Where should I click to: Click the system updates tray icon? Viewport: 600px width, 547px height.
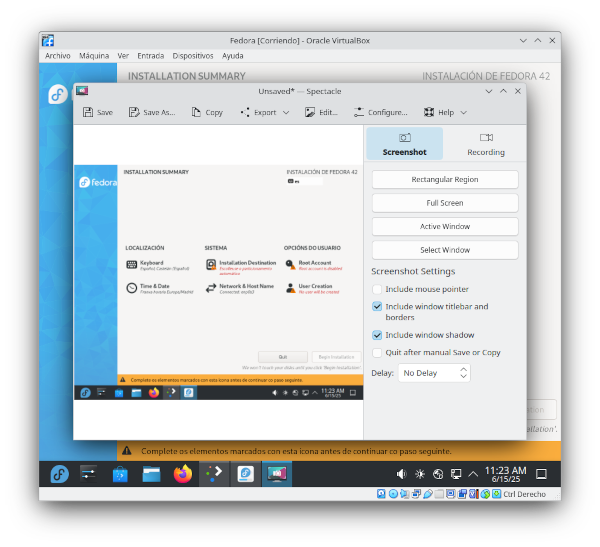(x=438, y=475)
